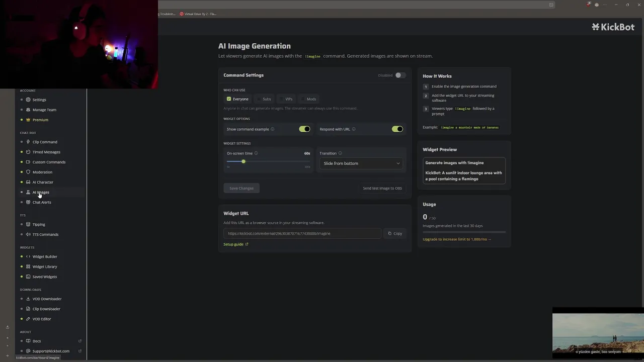Click the Save Changes button

242,188
